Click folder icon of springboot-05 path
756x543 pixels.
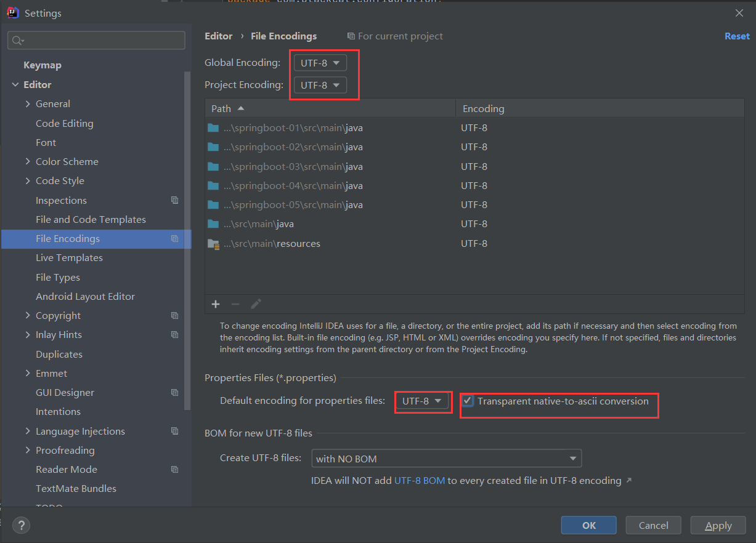coord(213,204)
